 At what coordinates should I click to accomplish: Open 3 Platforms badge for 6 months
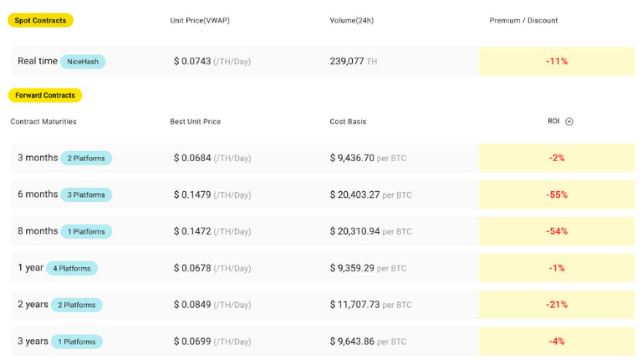tap(86, 195)
